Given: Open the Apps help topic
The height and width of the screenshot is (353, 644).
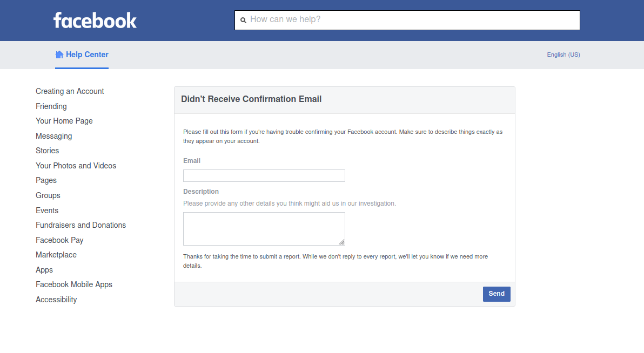Looking at the screenshot, I should coord(44,270).
